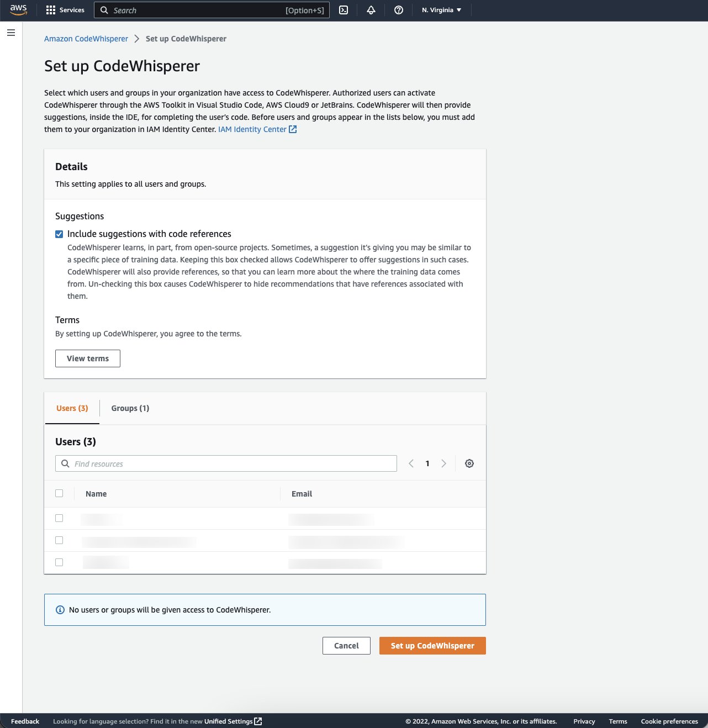Switch to the Groups (1) tab
The image size is (708, 728).
(x=130, y=408)
